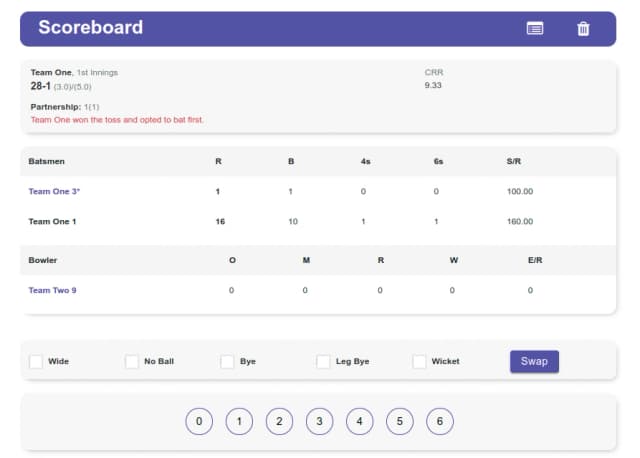Tick the Wide checkbox
This screenshot has width=640, height=458.
pyautogui.click(x=36, y=361)
